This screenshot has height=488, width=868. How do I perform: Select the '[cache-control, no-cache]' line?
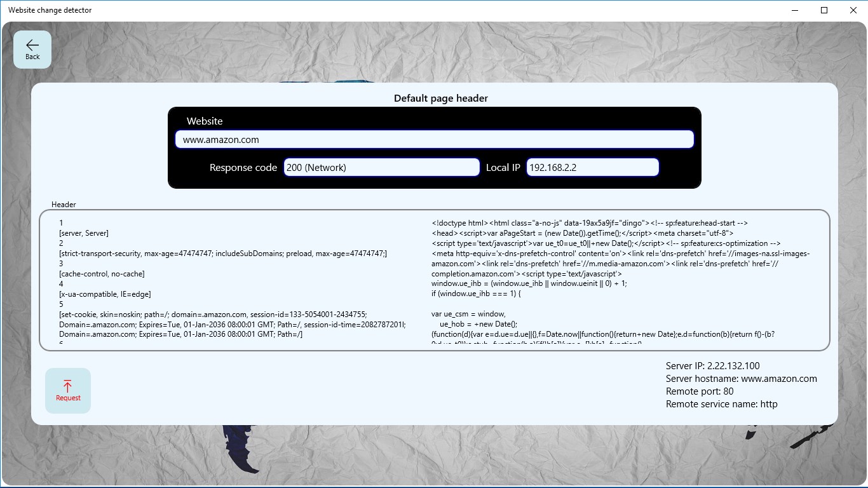(x=102, y=274)
